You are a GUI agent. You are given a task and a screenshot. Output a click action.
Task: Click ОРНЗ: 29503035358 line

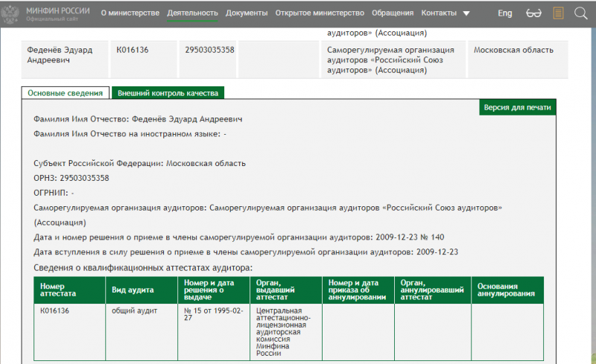pyautogui.click(x=71, y=178)
